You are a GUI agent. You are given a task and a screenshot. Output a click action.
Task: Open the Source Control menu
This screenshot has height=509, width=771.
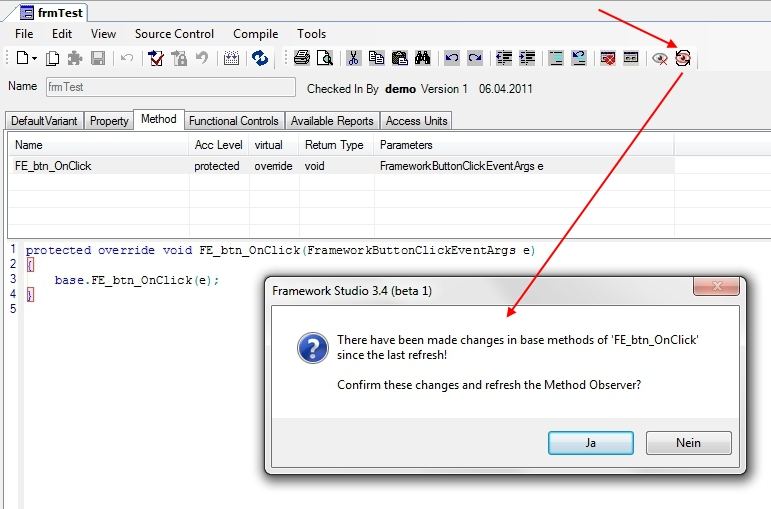[x=174, y=34]
